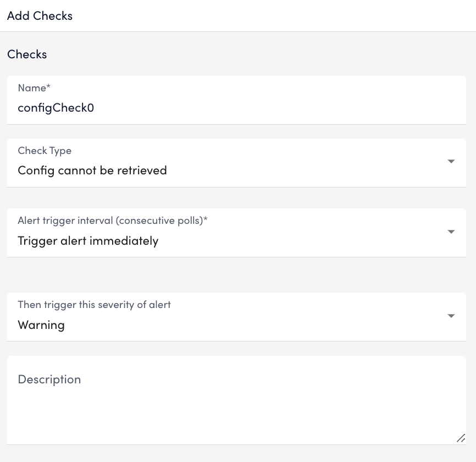
Task: Click the Check Type dropdown arrow
Action: [451, 161]
